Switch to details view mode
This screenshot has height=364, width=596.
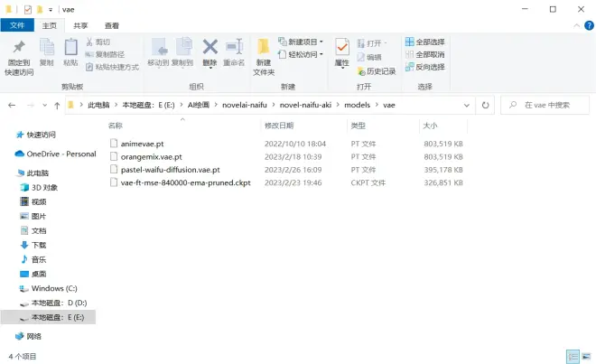(572, 356)
